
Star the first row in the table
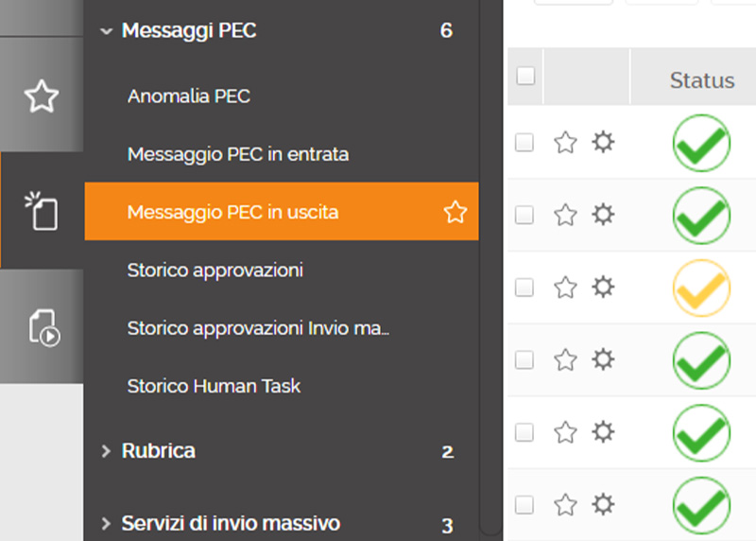tap(565, 143)
